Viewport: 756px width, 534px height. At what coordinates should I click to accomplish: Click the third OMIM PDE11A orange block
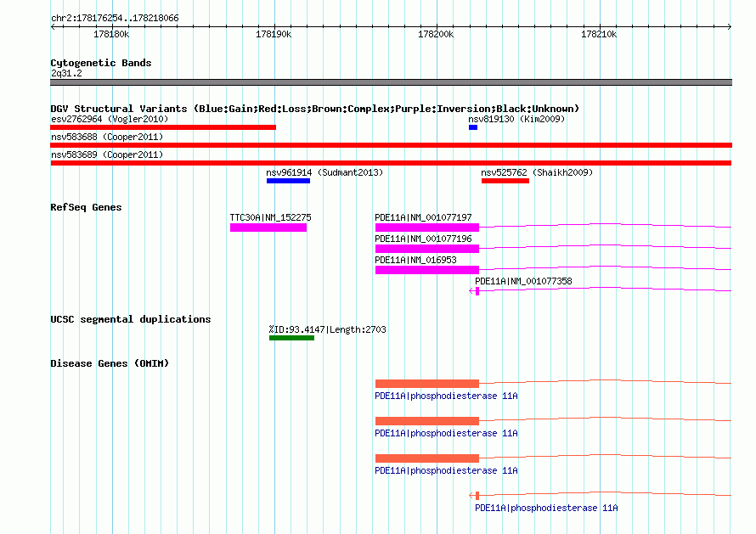(x=427, y=458)
